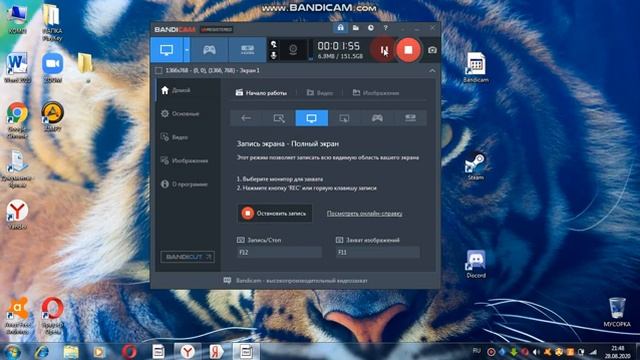Select the rectangle area recording mode icon
640x360 pixels.
click(279, 118)
